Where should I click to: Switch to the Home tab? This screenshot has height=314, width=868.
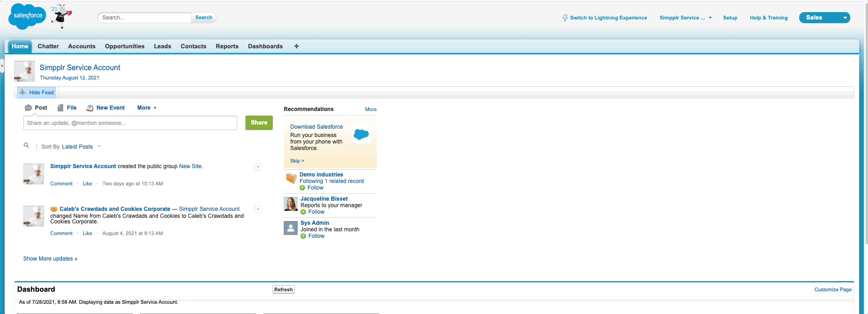pyautogui.click(x=20, y=46)
